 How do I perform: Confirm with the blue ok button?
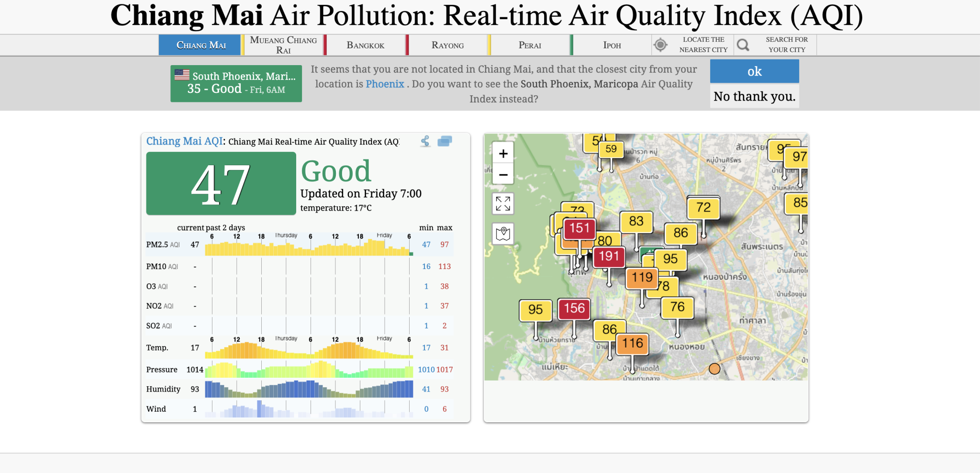coord(754,71)
